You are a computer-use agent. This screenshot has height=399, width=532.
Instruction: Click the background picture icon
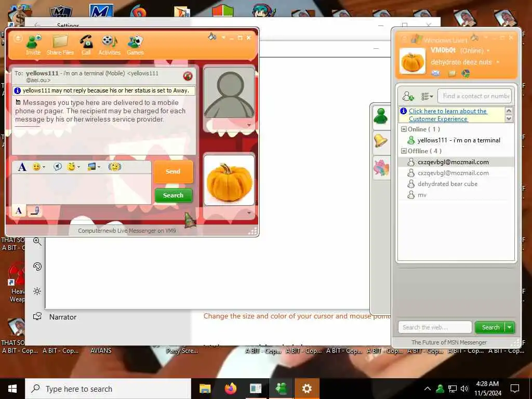point(91,167)
